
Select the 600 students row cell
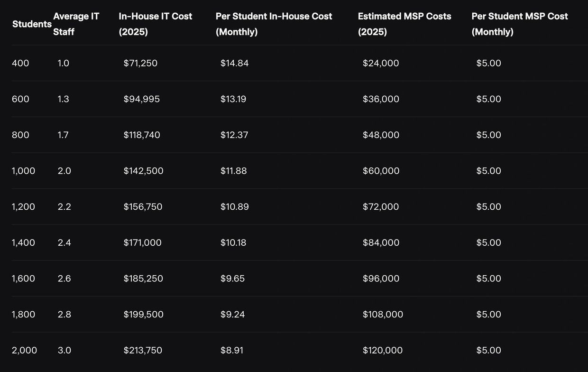click(x=20, y=99)
